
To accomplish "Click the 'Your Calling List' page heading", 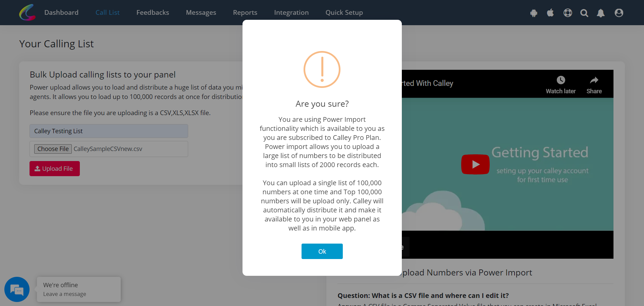I will [x=56, y=44].
